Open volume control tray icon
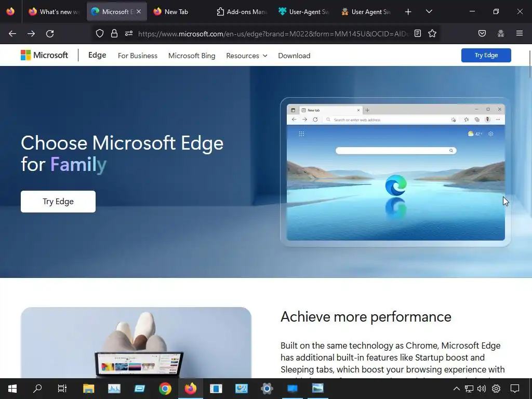 point(482,389)
